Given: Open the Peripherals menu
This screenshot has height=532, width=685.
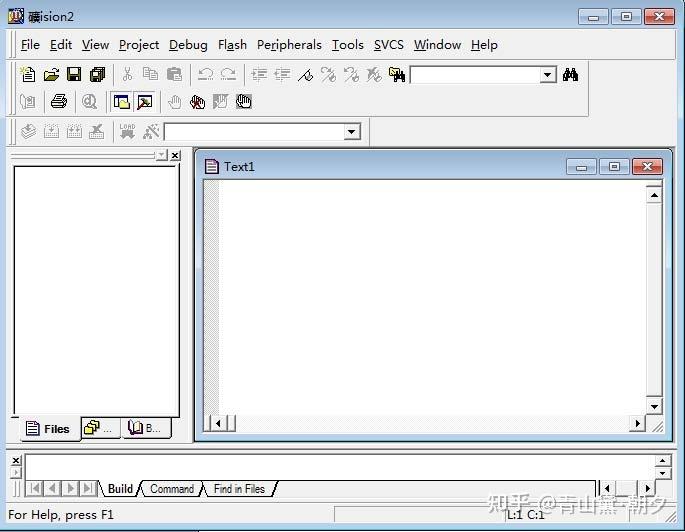Looking at the screenshot, I should [x=289, y=45].
